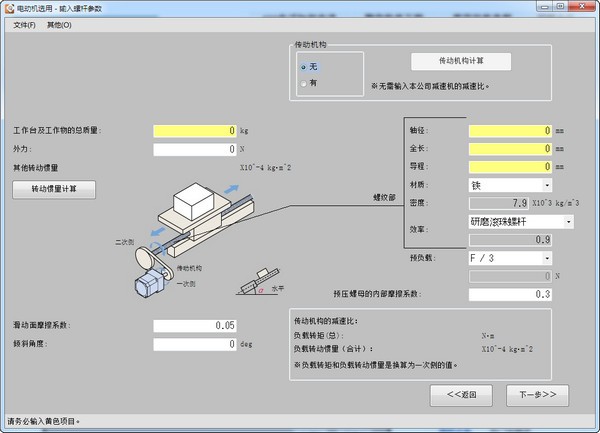The image size is (600, 433).
Task: Open the 材质 material dropdown
Action: coord(547,186)
